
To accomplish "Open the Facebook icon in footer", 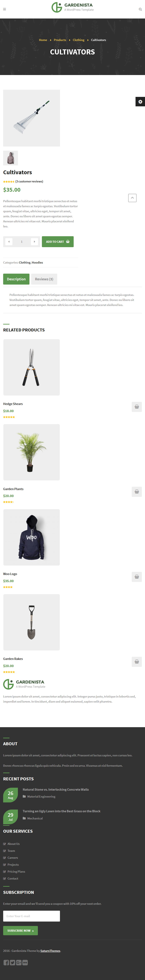I will coord(6,963).
